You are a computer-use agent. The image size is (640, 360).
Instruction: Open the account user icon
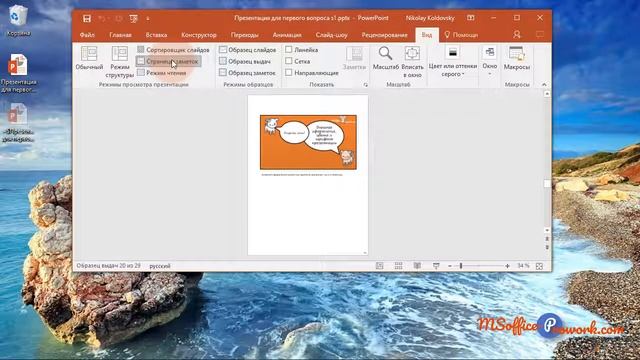(517, 35)
